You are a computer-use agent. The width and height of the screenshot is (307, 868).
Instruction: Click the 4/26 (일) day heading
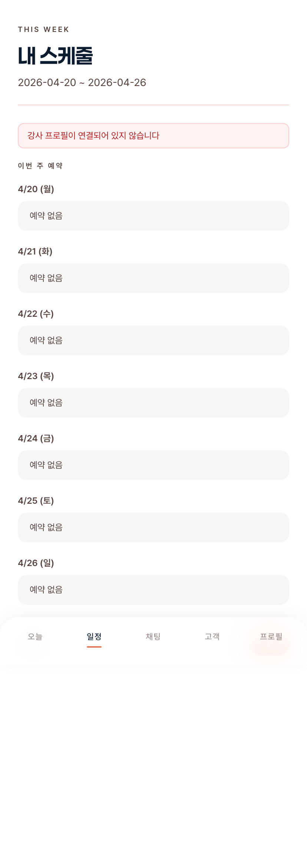36,563
